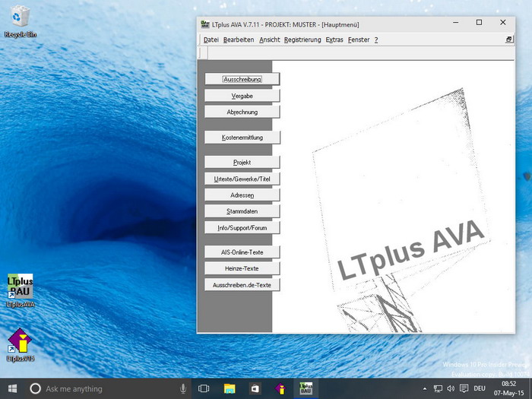
Task: Click the LTplus BAU taskbar icon
Action: (x=306, y=389)
